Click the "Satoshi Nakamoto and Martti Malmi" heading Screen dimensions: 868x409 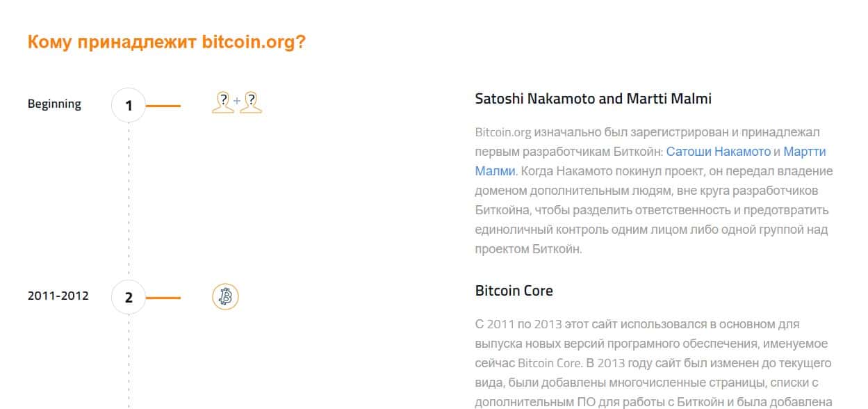click(593, 98)
